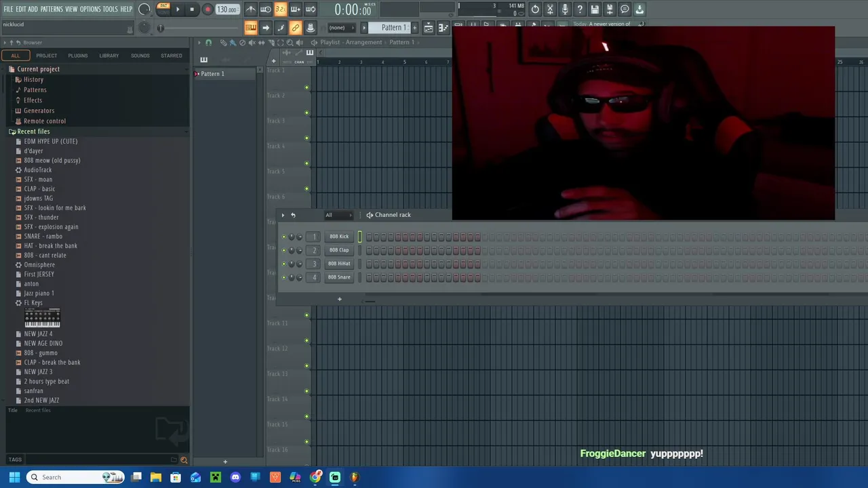Open the EDIT menu
The width and height of the screenshot is (868, 488).
(x=21, y=9)
